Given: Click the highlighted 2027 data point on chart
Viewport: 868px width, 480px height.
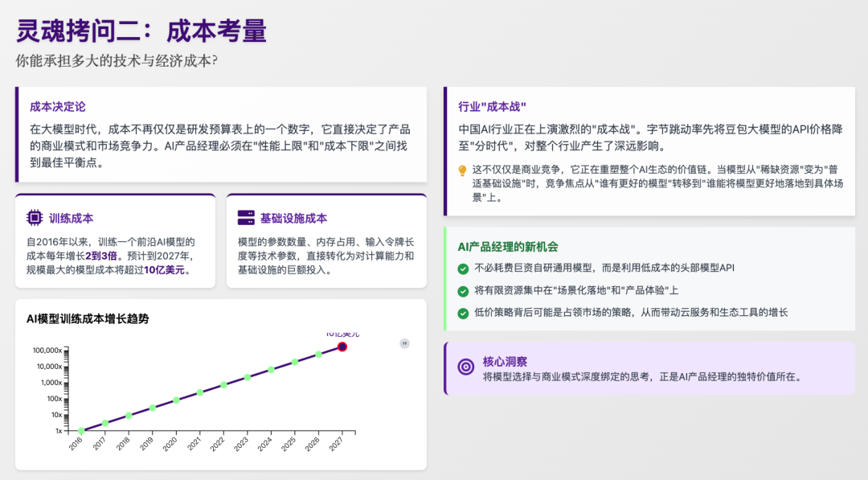Looking at the screenshot, I should pos(342,347).
